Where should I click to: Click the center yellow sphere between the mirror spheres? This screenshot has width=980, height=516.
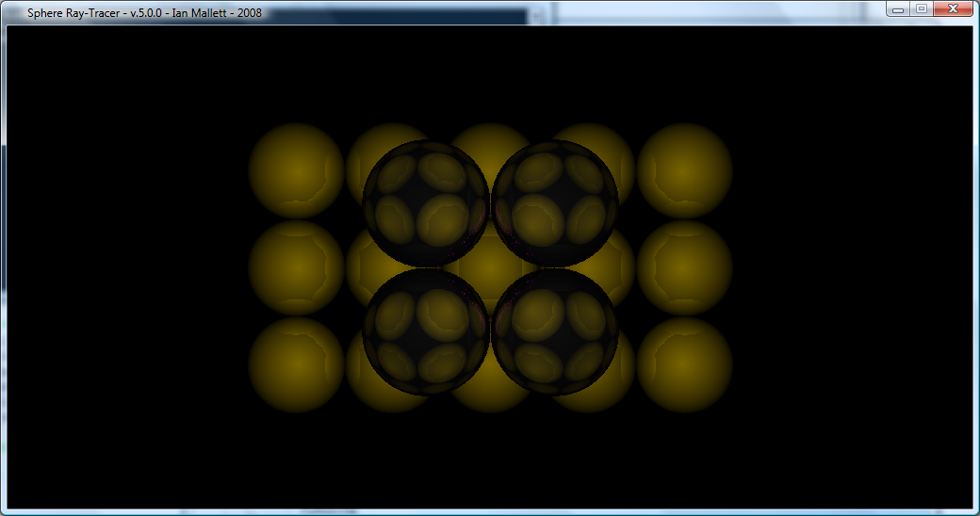click(x=490, y=267)
